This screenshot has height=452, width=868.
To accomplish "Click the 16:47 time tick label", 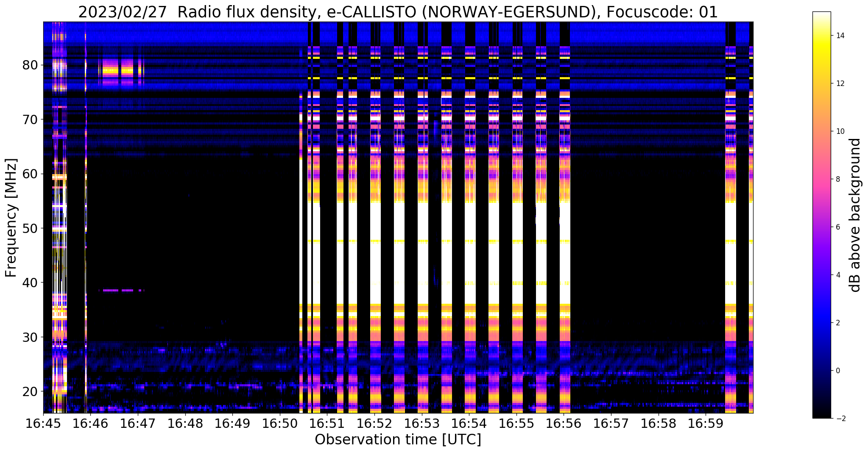I will point(138,423).
